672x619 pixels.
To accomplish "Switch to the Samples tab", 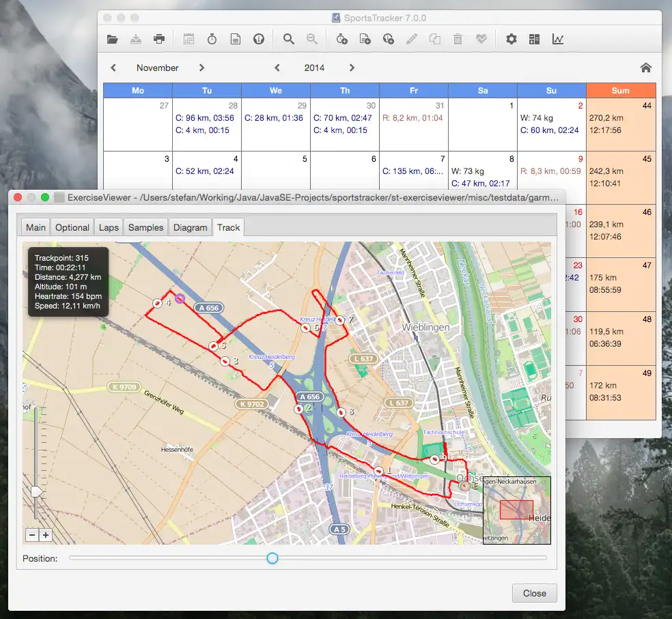I will point(145,227).
